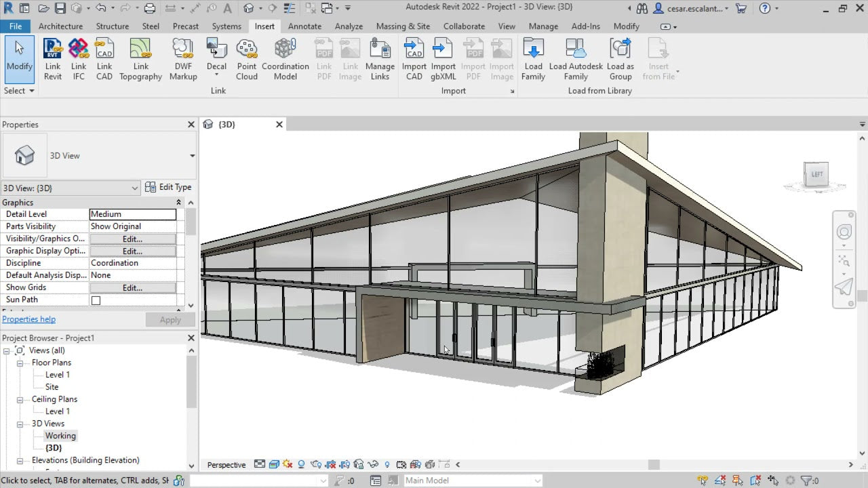This screenshot has height=488, width=868.
Task: Switch to the Annotate ribbon tab
Action: click(304, 26)
